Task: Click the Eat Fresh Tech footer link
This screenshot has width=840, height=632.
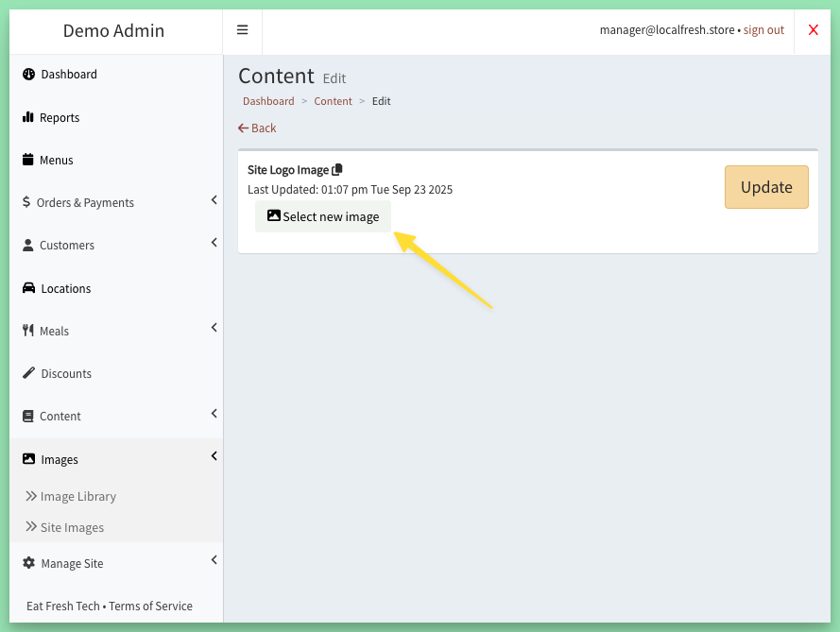Action: pos(63,606)
